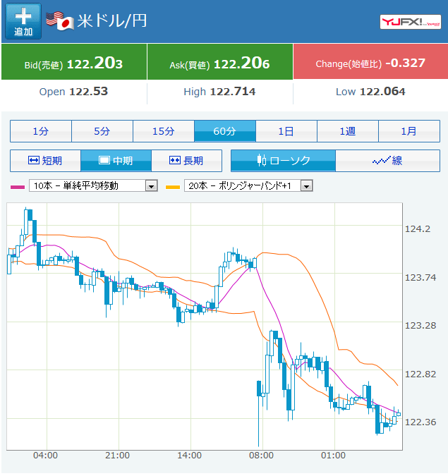This screenshot has width=448, height=476.
Task: Click the plus 追加 add icon
Action: pos(23,22)
